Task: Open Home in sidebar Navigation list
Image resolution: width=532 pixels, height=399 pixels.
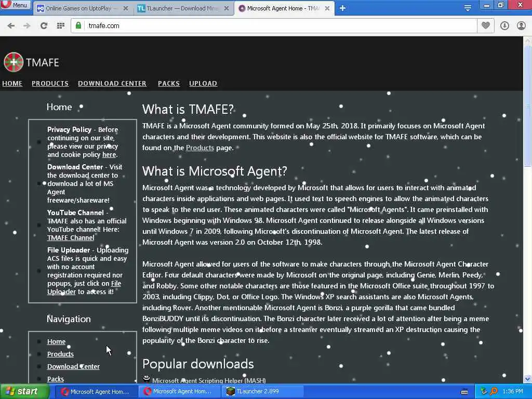Action: (56, 342)
